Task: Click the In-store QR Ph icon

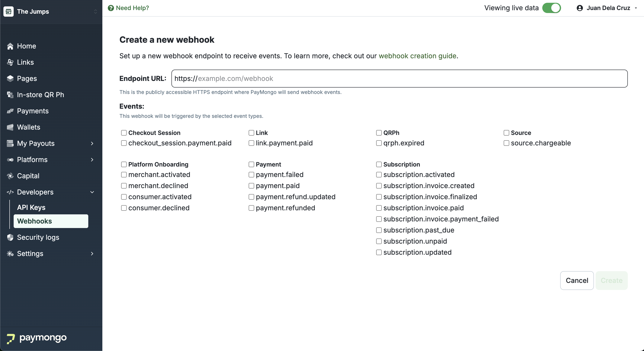Action: pos(10,95)
